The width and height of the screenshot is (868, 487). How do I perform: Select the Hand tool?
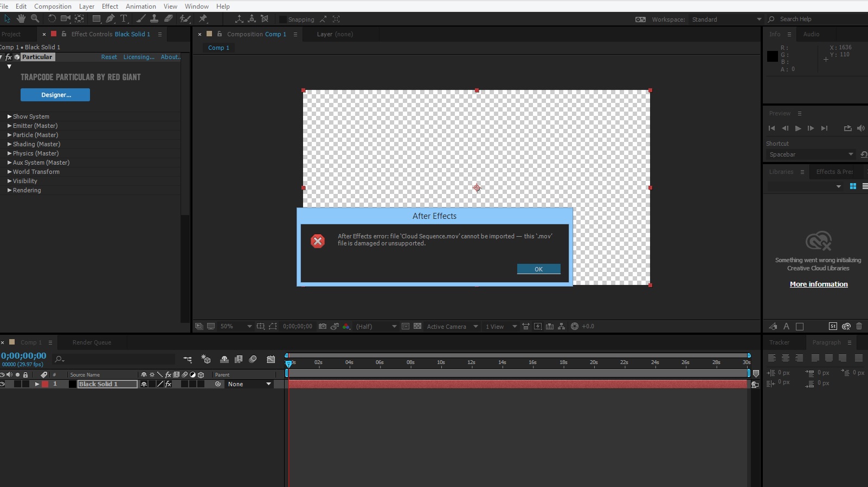coord(21,19)
